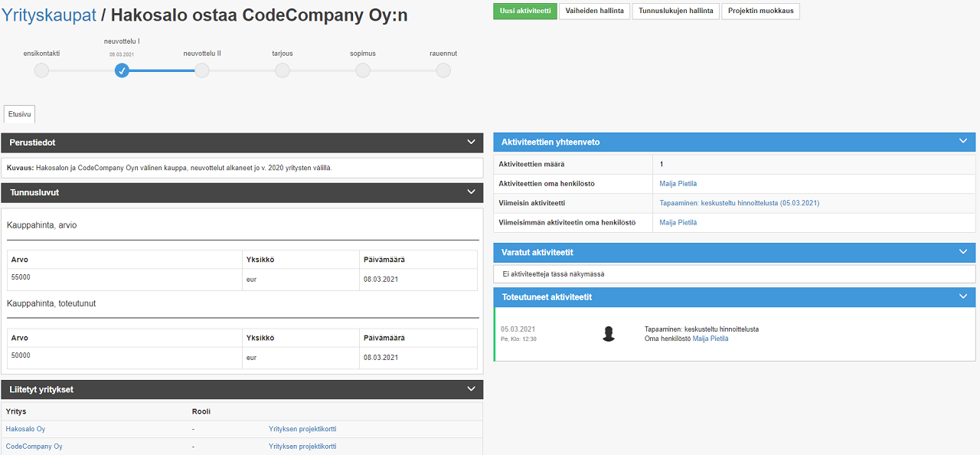This screenshot has height=455, width=980.
Task: Click the person icon in Toteutuneet aktiviteetit
Action: coord(609,334)
